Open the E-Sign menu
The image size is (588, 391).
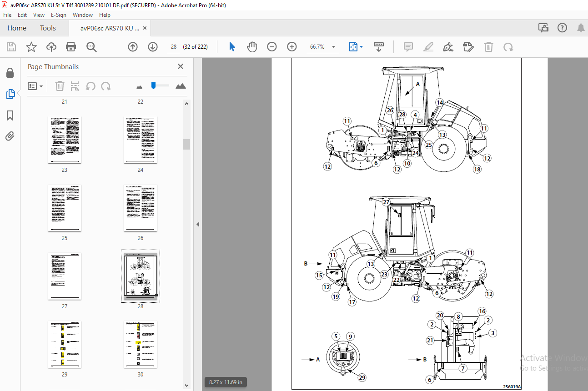point(59,15)
